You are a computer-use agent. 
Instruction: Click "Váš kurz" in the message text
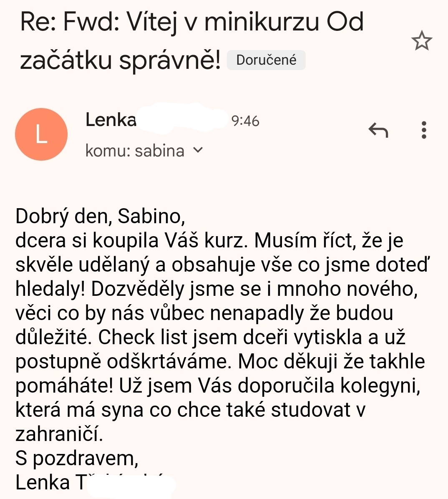pyautogui.click(x=204, y=240)
